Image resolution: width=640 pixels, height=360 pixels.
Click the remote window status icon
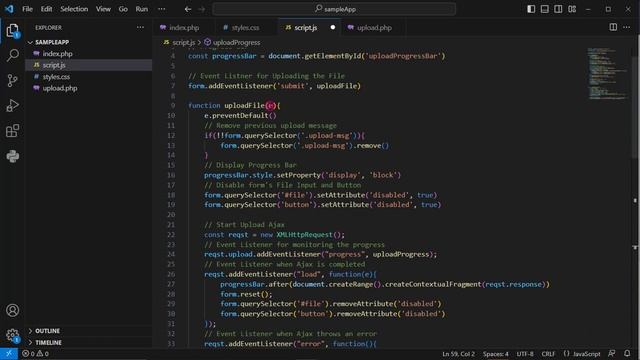(x=9, y=353)
